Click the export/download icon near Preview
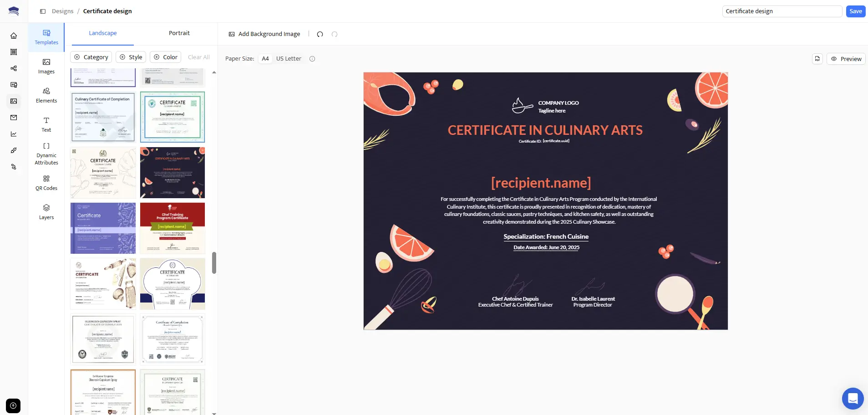Viewport: 868px width, 415px height. (x=817, y=59)
